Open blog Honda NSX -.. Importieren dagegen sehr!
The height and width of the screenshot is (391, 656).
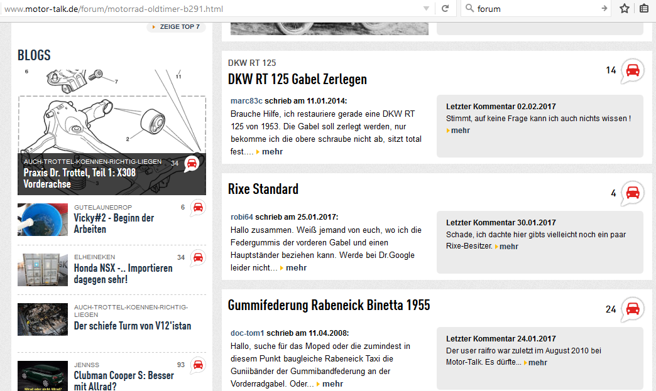click(x=123, y=273)
